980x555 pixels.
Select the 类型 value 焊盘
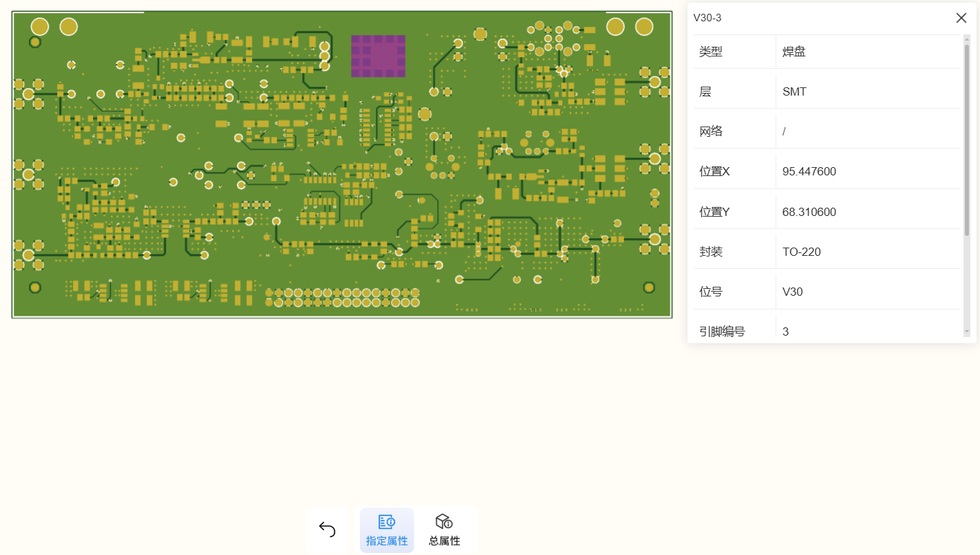pos(794,52)
